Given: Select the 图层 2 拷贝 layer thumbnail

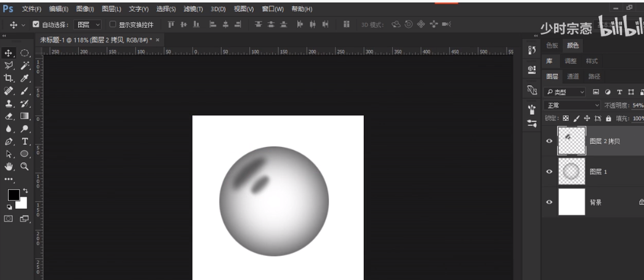Looking at the screenshot, I should click(x=571, y=141).
